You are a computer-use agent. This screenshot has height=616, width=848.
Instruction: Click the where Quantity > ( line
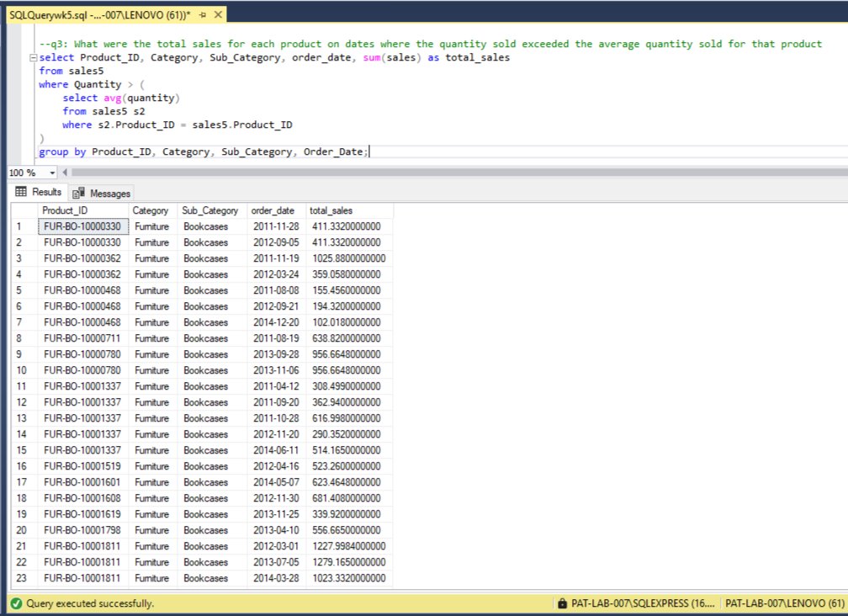coord(92,84)
